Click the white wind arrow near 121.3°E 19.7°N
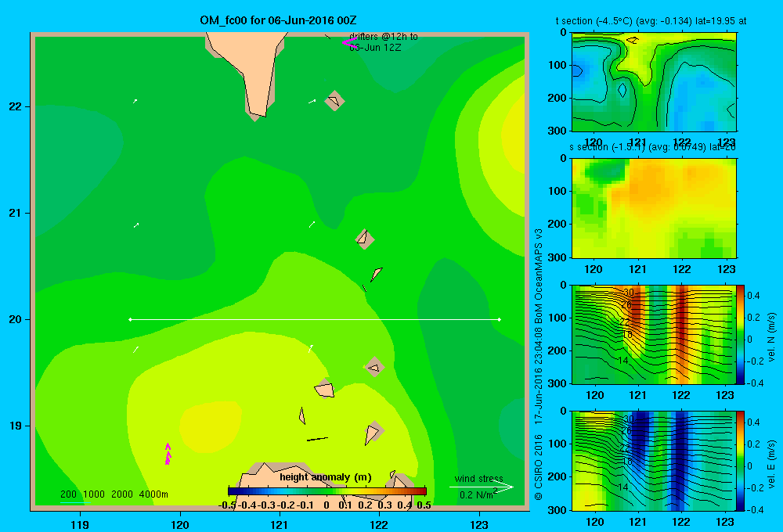Image resolution: width=783 pixels, height=532 pixels. click(x=311, y=348)
